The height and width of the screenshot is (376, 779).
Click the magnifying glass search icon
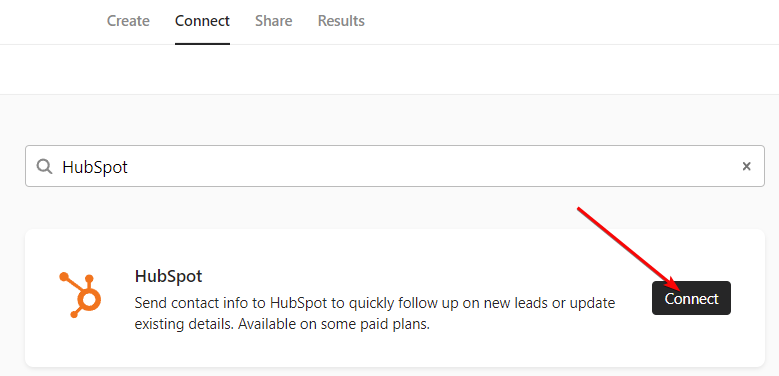(45, 166)
